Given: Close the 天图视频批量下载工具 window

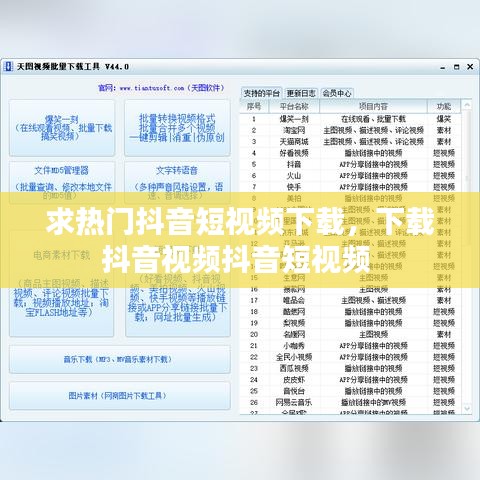Looking at the screenshot, I should point(470,67).
